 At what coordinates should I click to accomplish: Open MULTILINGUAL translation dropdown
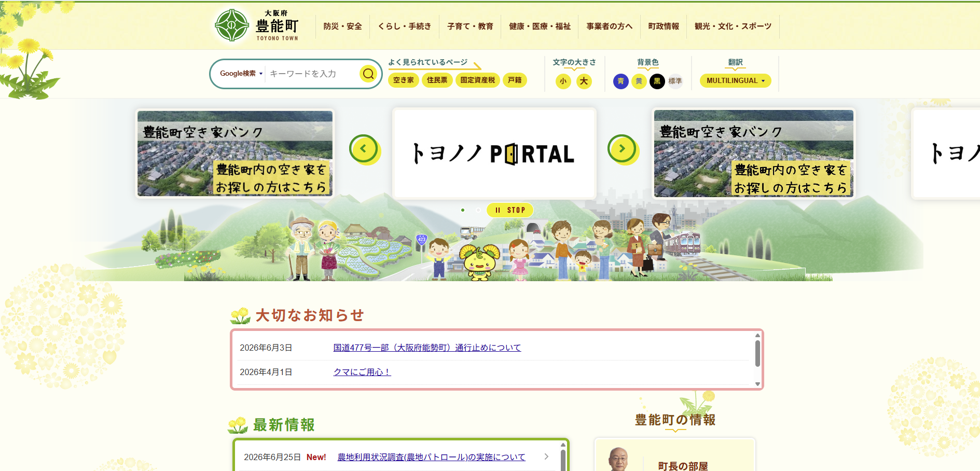pos(736,80)
